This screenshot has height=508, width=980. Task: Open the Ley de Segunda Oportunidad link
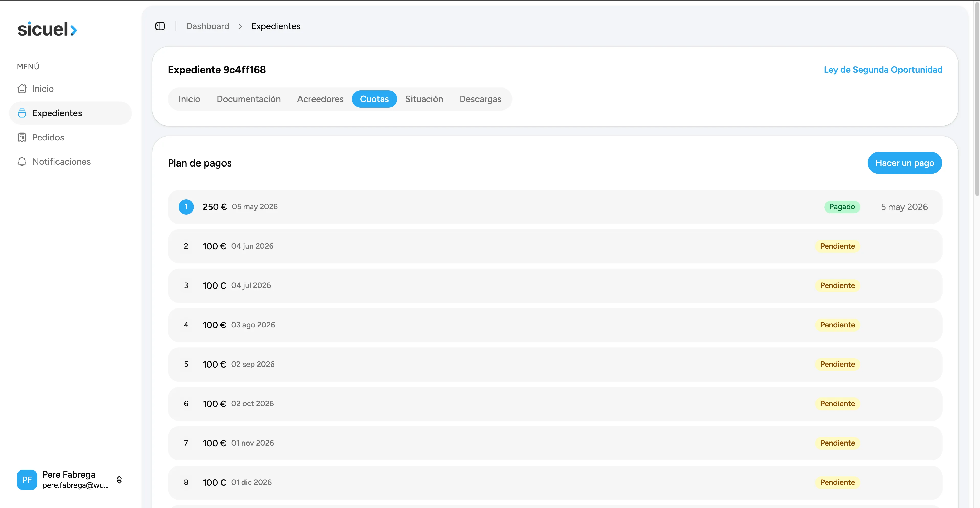pos(883,70)
